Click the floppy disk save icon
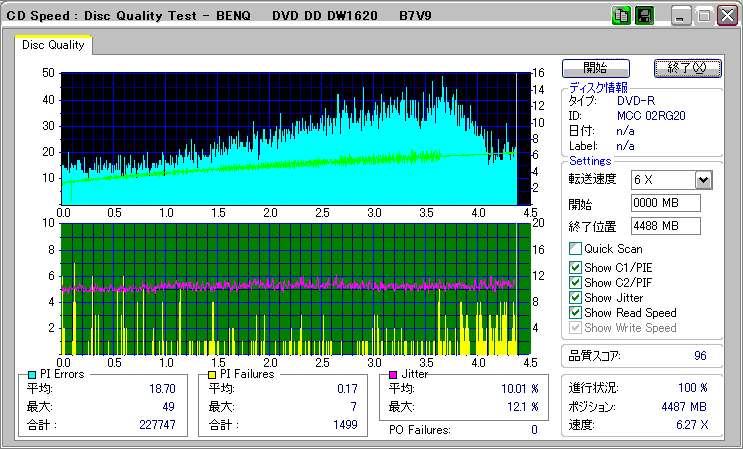 644,16
